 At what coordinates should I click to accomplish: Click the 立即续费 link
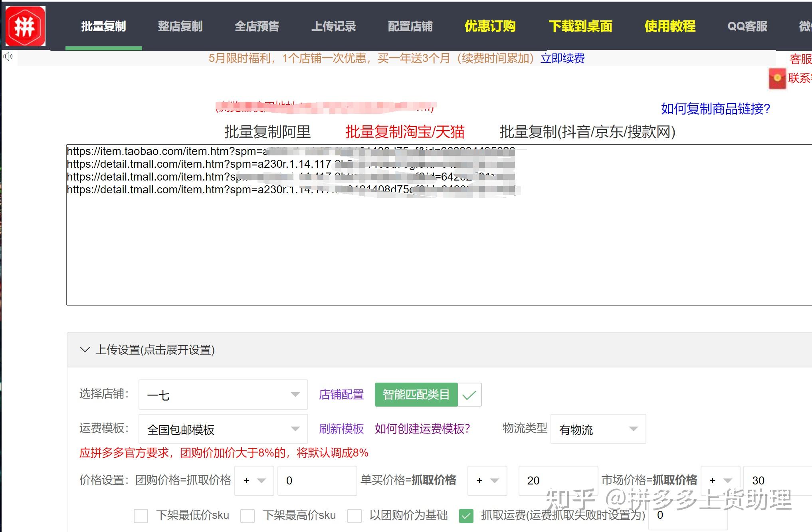562,58
